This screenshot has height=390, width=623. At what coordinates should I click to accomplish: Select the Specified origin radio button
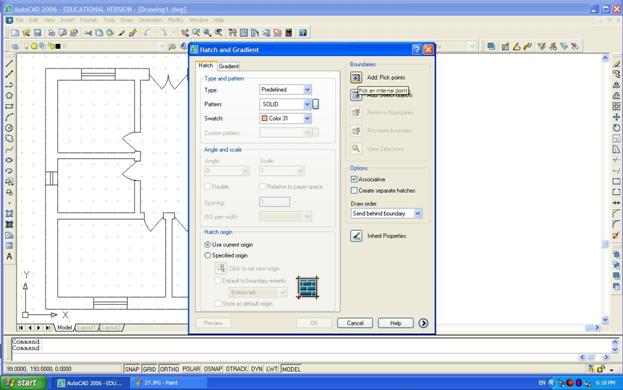pos(207,255)
